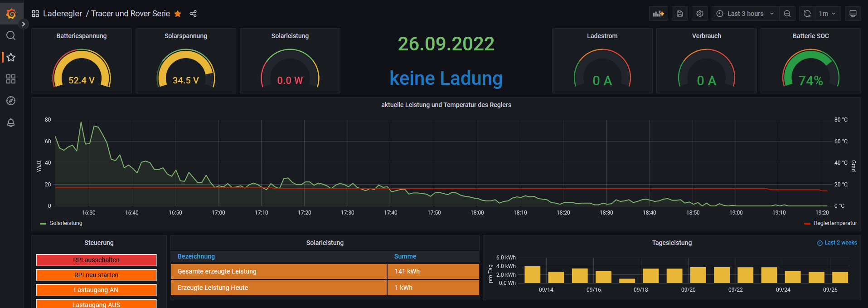Click the Grafana logo home icon
The height and width of the screenshot is (308, 868).
(x=11, y=14)
